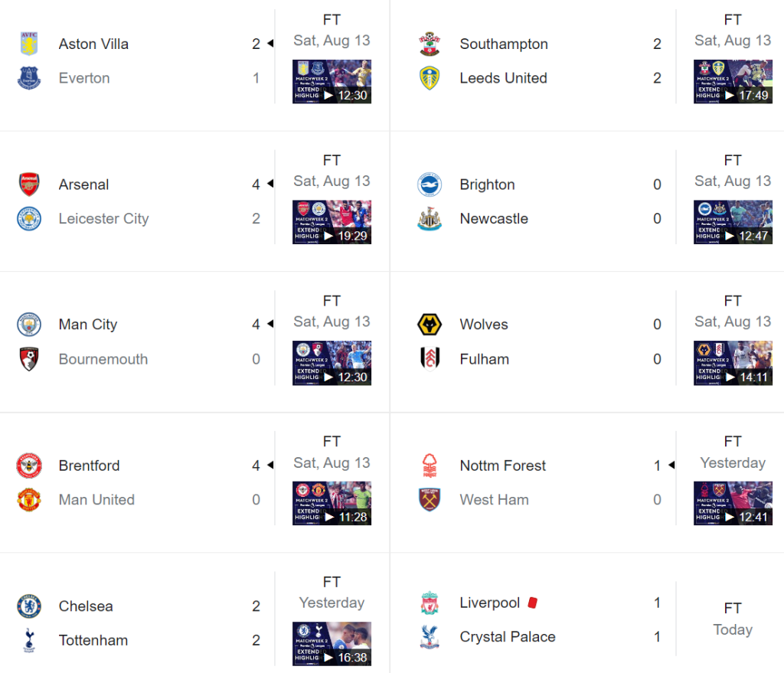Screen dimensions: 784x673
Task: Click the Brentford club crest
Action: 29,466
